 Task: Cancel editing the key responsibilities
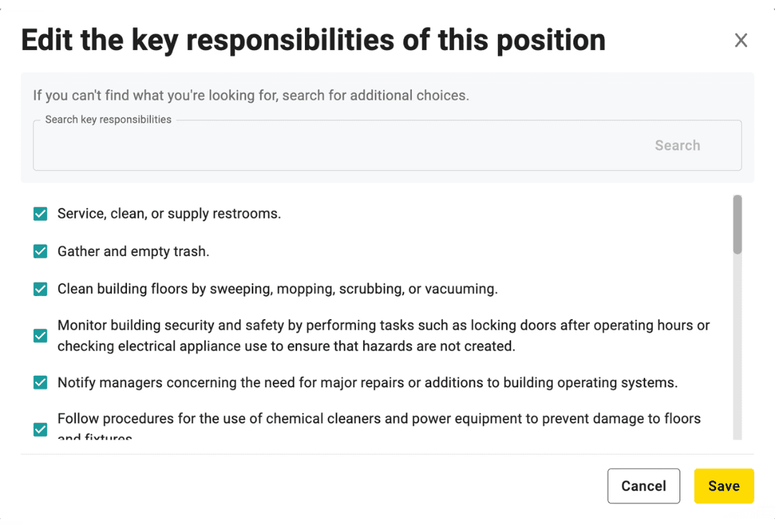point(644,486)
